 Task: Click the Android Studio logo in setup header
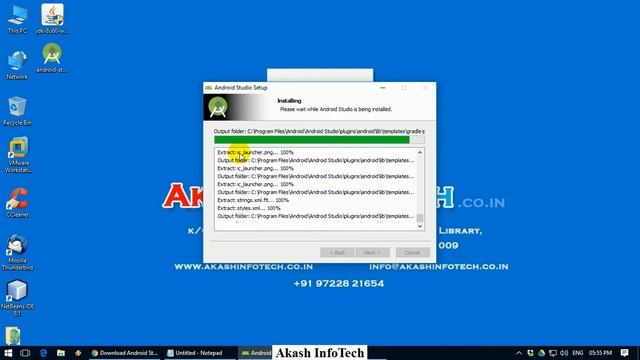click(218, 107)
